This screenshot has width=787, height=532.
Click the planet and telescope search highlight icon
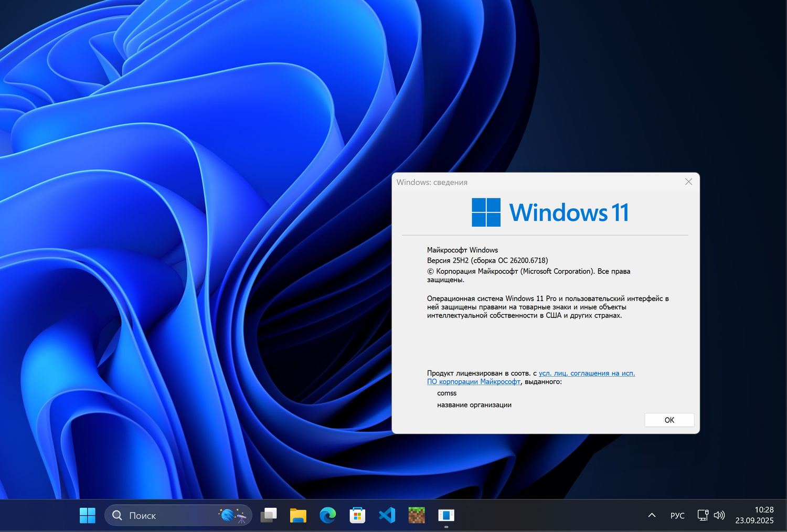(233, 516)
